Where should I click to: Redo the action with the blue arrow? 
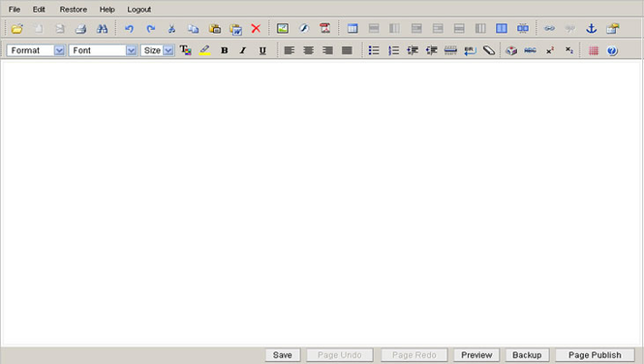151,29
